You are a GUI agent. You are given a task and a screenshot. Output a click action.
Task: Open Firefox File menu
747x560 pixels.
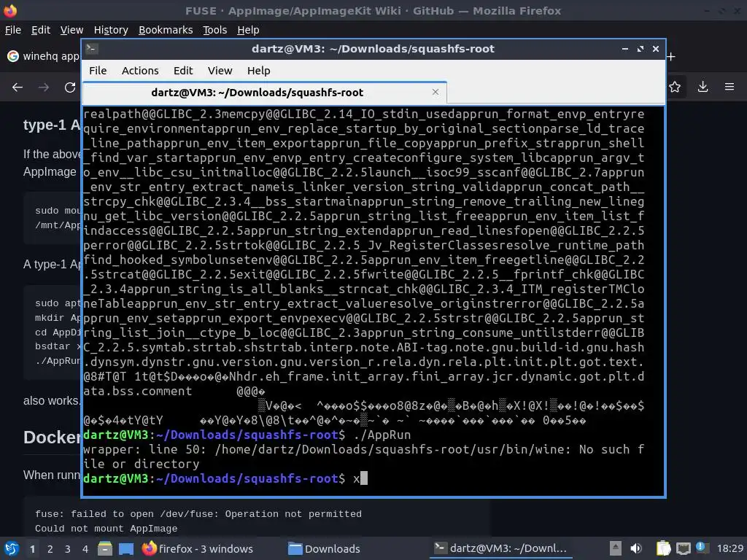13,30
